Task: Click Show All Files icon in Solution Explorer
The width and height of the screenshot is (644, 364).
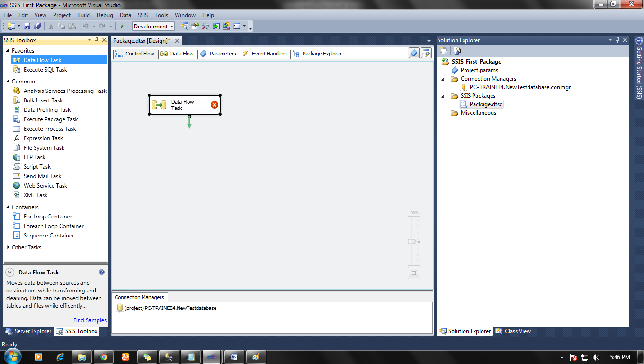Action: click(x=456, y=51)
